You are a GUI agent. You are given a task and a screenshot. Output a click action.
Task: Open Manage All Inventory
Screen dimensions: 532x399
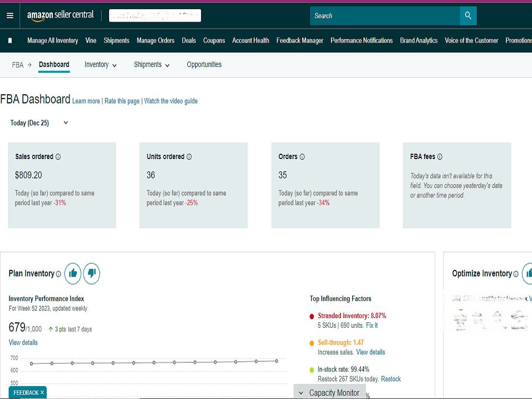tap(53, 41)
